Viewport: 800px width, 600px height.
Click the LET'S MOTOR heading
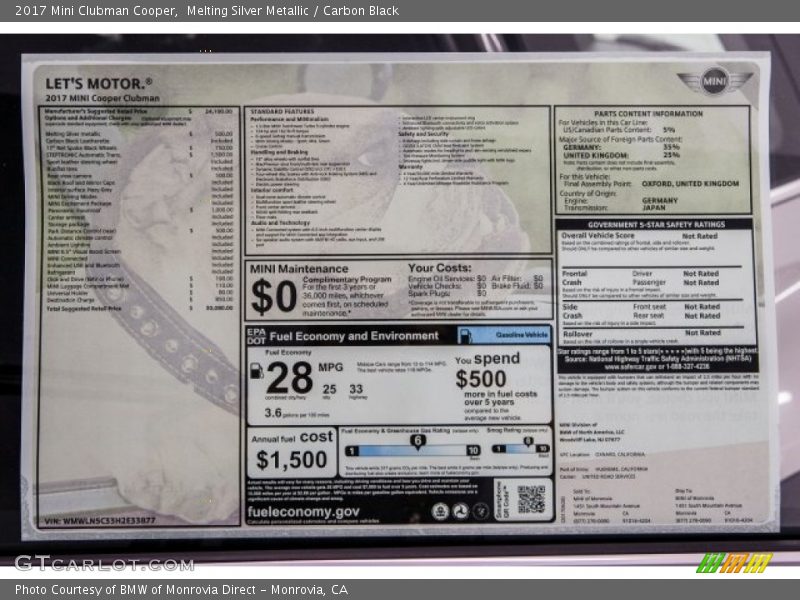tap(98, 83)
